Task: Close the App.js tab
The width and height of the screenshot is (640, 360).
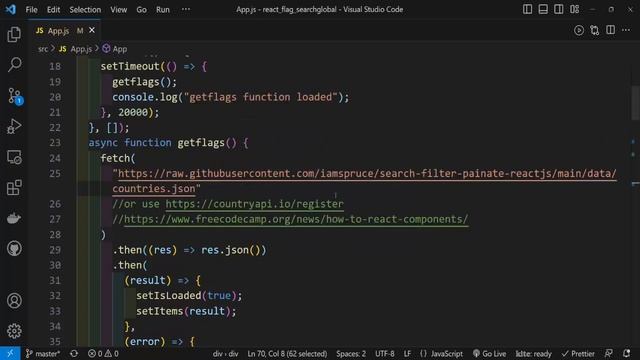Action: [92, 30]
